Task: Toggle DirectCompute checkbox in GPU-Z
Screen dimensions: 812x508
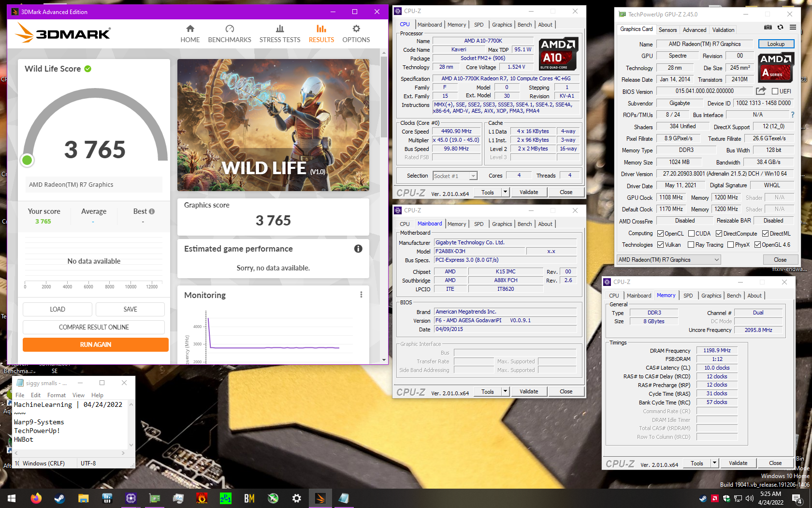Action: [x=719, y=234]
